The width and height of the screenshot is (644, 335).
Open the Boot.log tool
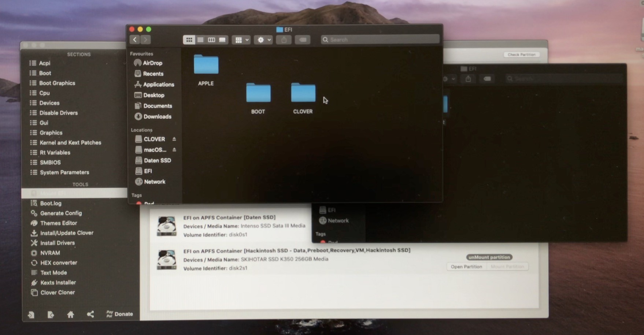point(46,203)
